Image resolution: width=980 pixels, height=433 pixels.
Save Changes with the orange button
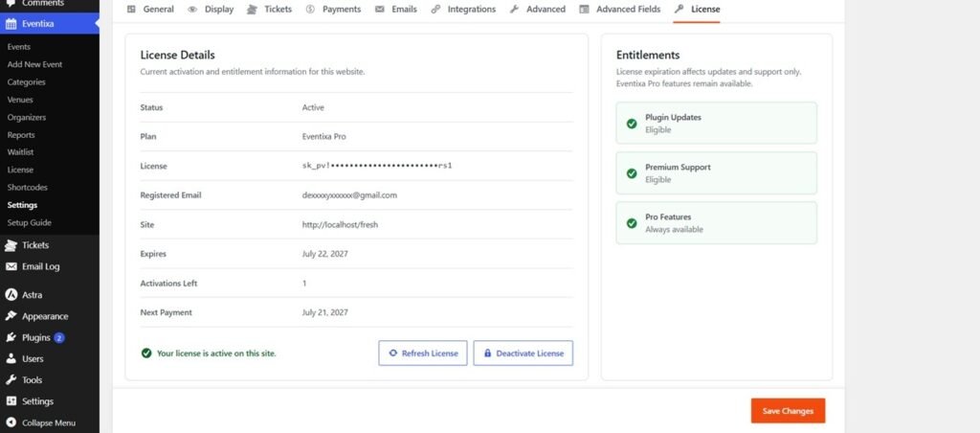tap(789, 411)
